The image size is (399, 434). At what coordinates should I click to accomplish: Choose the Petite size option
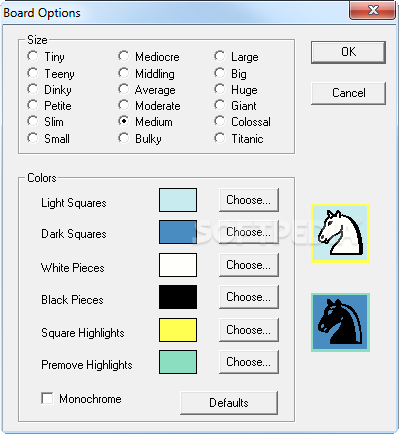pyautogui.click(x=33, y=105)
